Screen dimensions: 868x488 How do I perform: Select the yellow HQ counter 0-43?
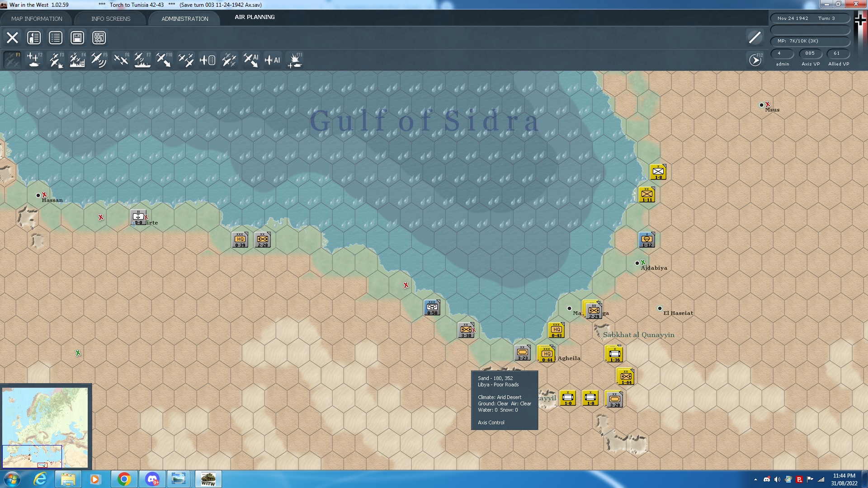(557, 330)
